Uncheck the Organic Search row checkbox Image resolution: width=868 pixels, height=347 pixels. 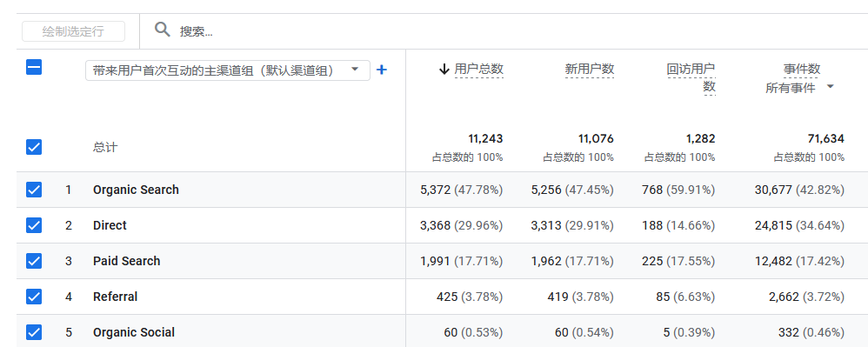pos(34,190)
